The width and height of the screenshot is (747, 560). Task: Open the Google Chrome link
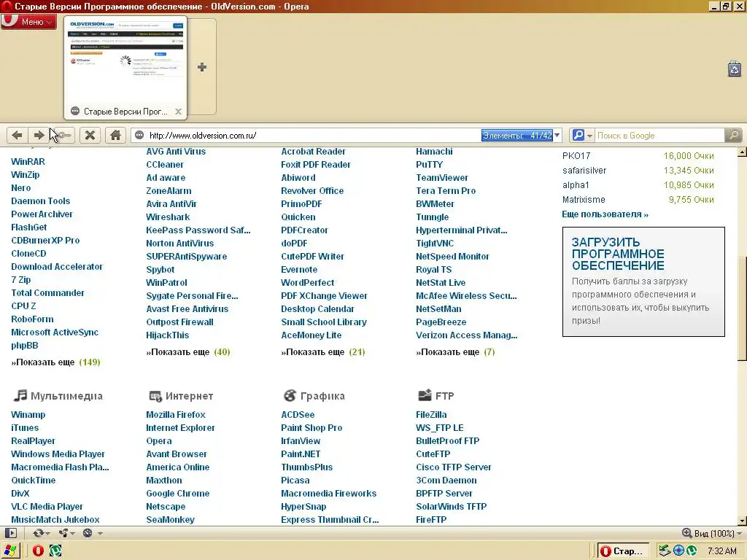[178, 494]
